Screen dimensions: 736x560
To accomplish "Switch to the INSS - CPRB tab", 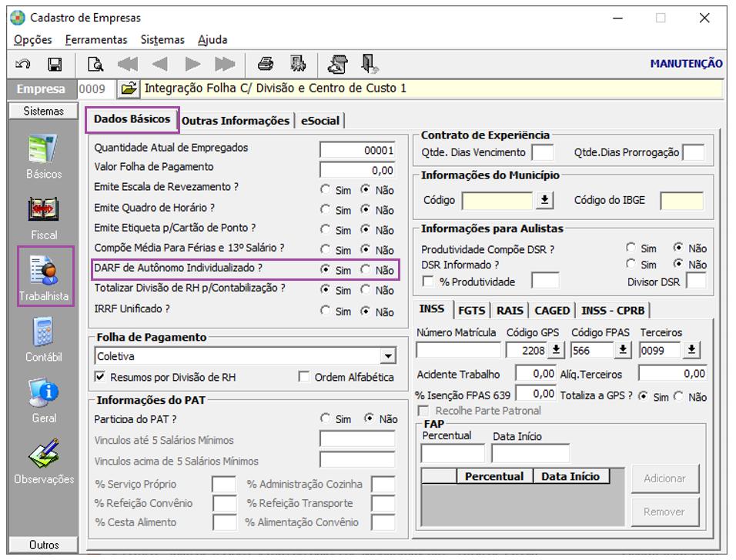I will click(613, 311).
